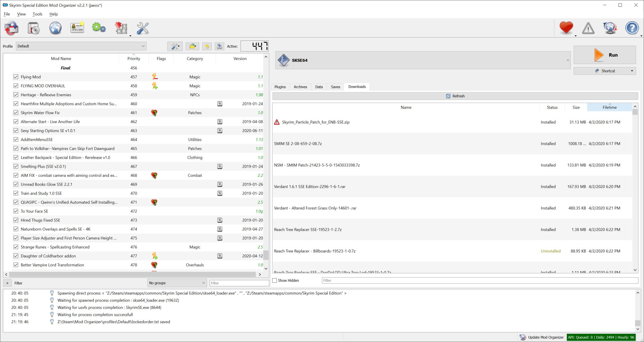Image resolution: width=644 pixels, height=342 pixels.
Task: Open the File menu
Action: (x=7, y=14)
